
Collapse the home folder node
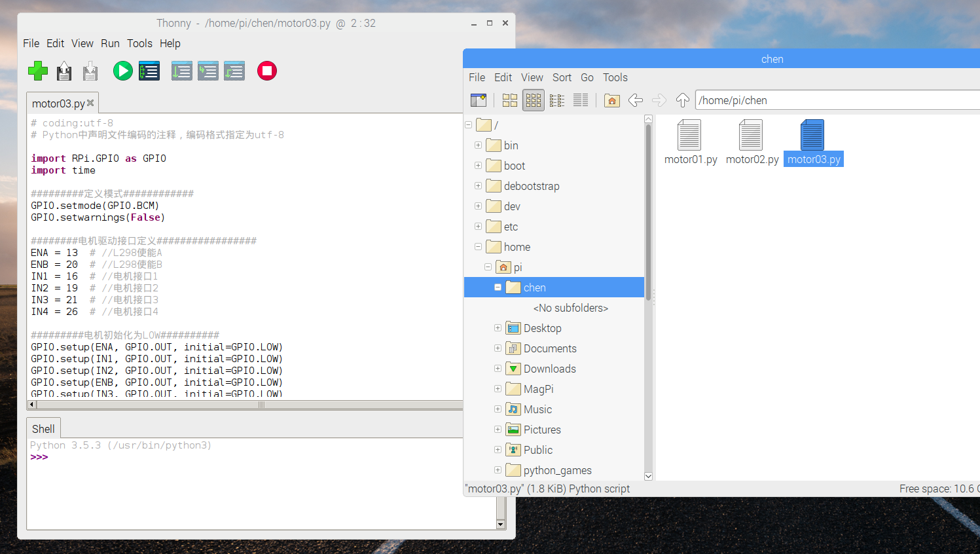tap(478, 246)
